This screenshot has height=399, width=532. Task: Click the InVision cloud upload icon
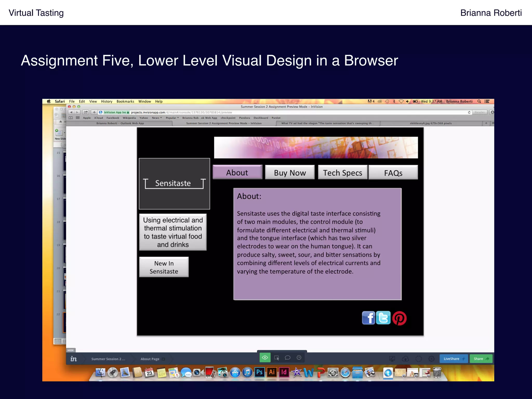(405, 359)
